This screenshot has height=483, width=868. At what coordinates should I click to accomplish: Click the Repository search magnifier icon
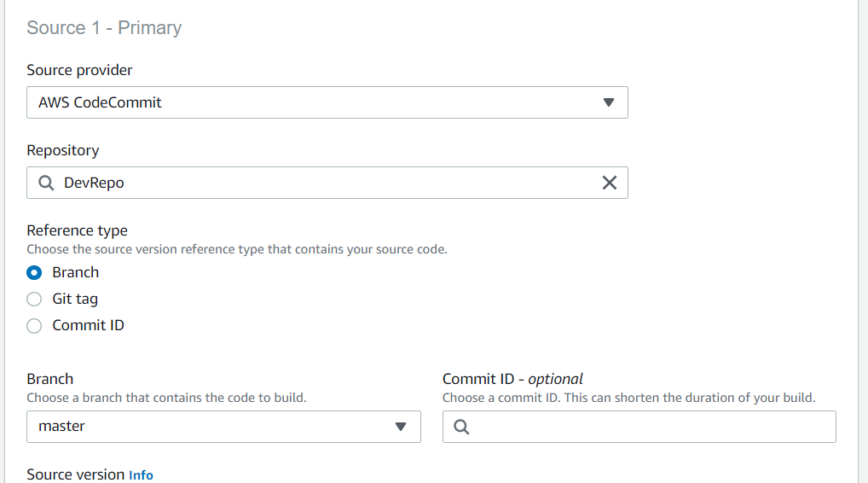(x=47, y=183)
